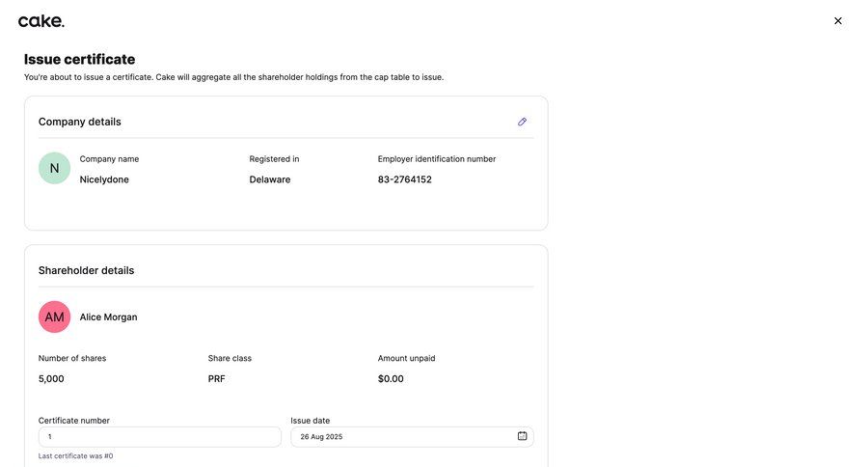Close the Issue certificate page
Screen dimensions: 868x467
tap(837, 21)
